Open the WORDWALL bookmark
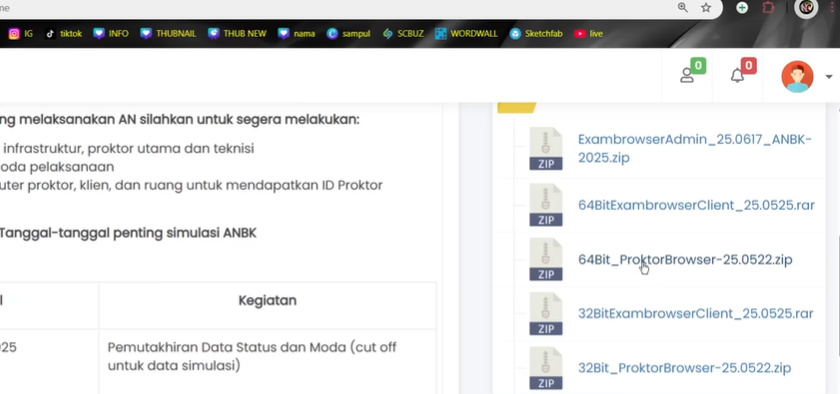This screenshot has height=394, width=840. [466, 34]
